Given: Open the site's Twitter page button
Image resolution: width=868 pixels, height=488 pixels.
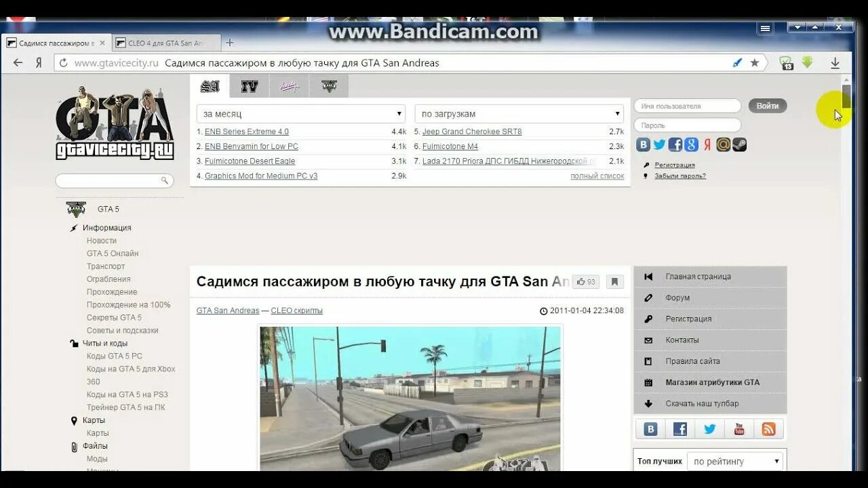Looking at the screenshot, I should coord(709,429).
